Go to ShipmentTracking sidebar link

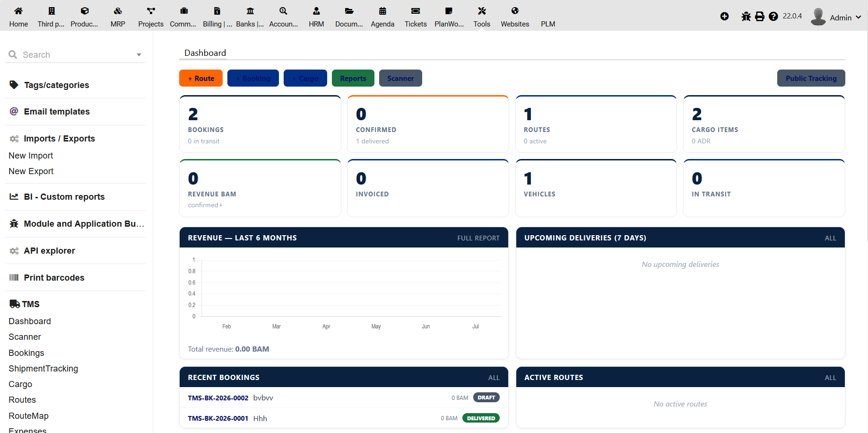43,369
